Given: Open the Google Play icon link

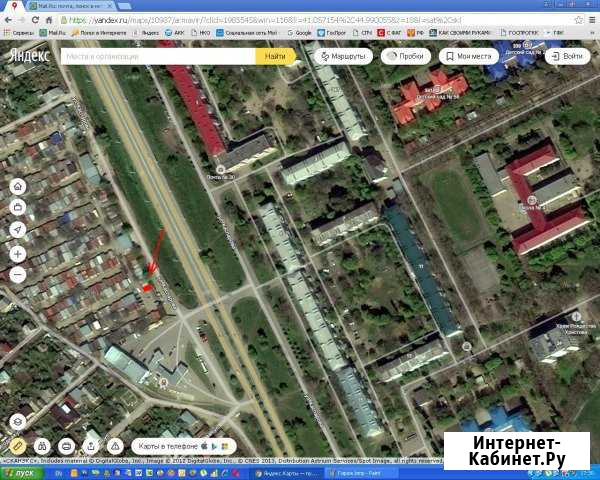Looking at the screenshot, I should (214, 446).
